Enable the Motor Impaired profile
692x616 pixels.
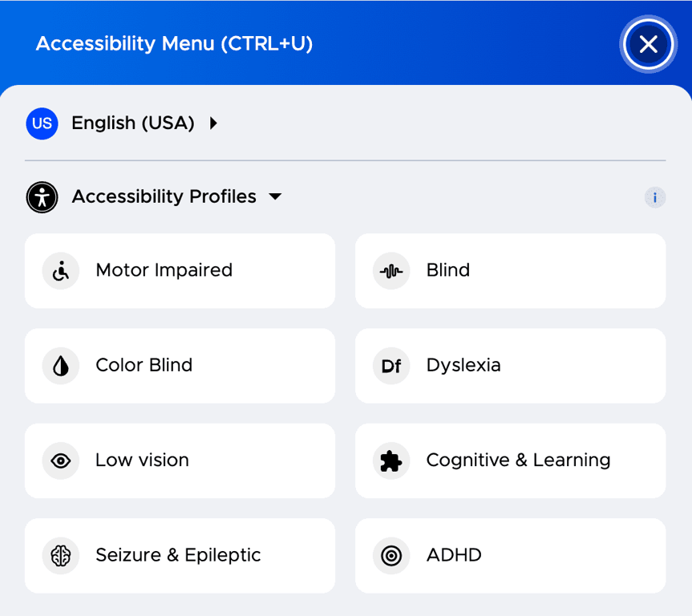pyautogui.click(x=180, y=270)
